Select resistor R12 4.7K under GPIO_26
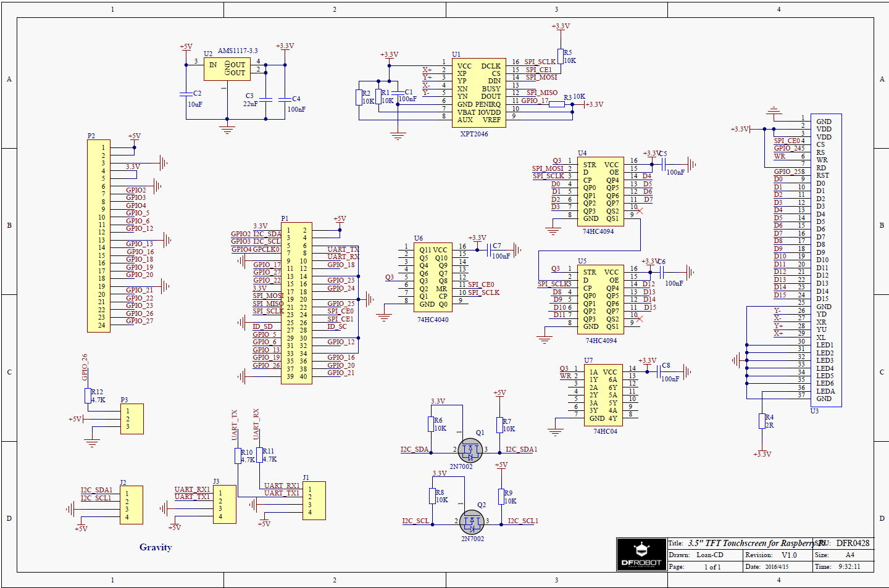 [88, 395]
